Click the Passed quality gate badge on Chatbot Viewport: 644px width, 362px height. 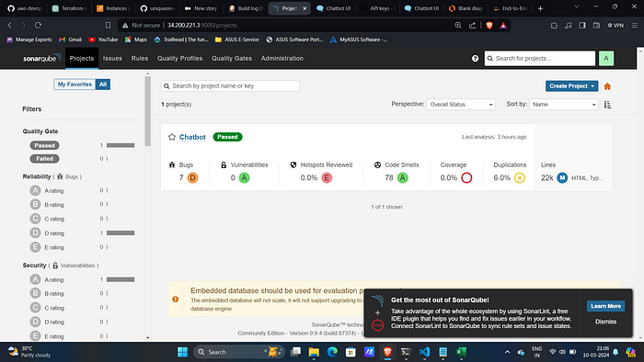pyautogui.click(x=227, y=137)
